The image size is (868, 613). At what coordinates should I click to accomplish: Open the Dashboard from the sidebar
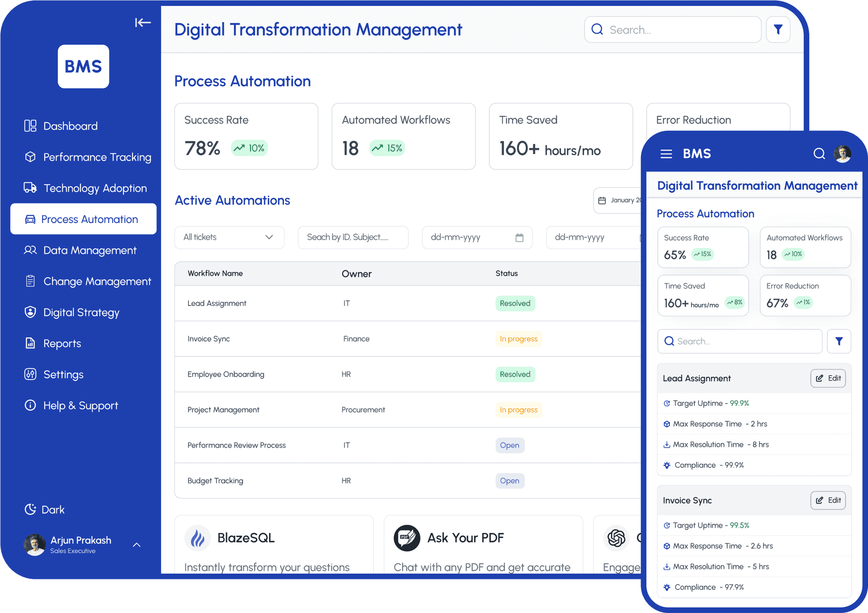[70, 126]
